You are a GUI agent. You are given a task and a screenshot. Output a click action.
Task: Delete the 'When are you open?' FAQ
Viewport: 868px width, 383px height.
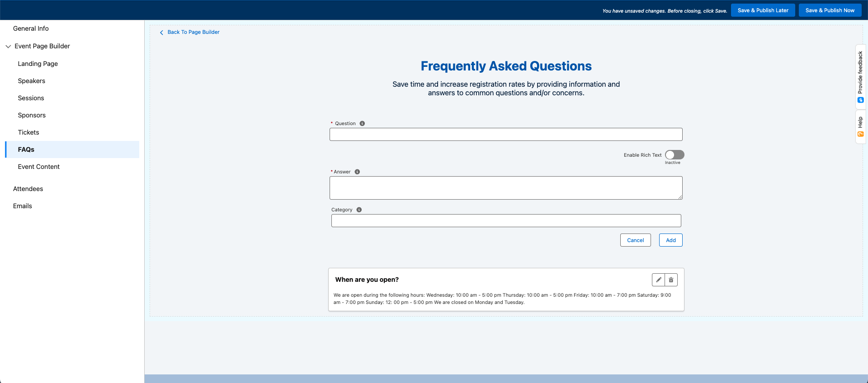tap(671, 280)
